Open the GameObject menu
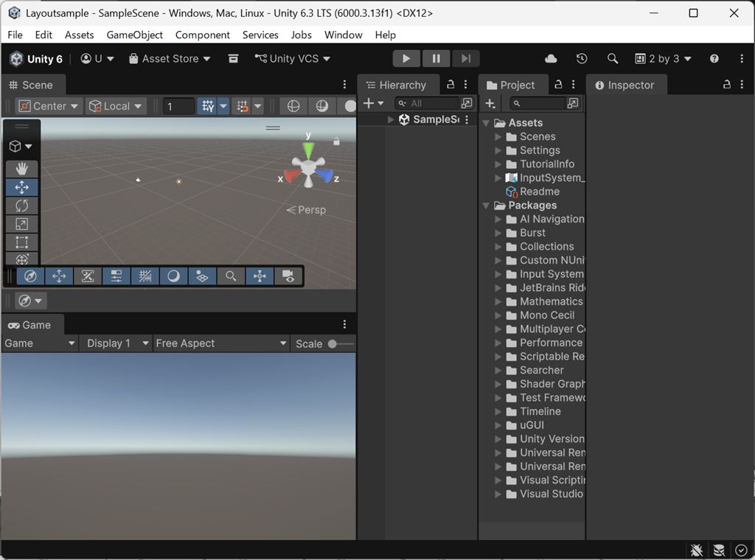Viewport: 755px width, 560px height. tap(134, 35)
